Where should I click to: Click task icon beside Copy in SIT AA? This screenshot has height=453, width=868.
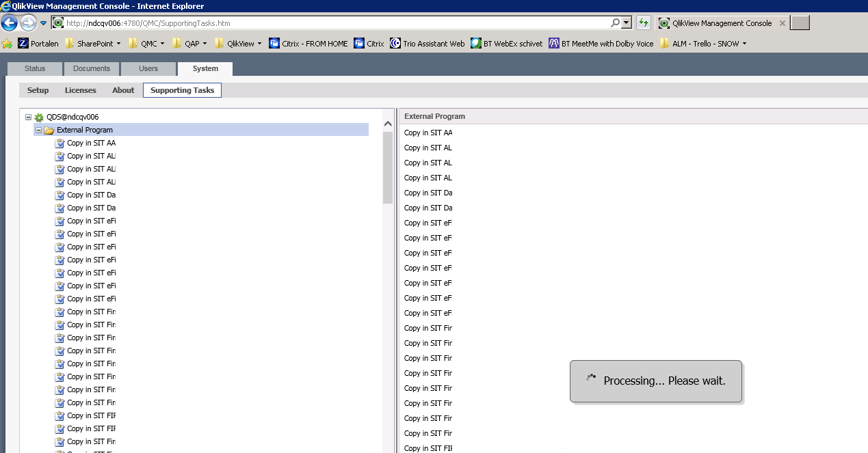coord(60,143)
